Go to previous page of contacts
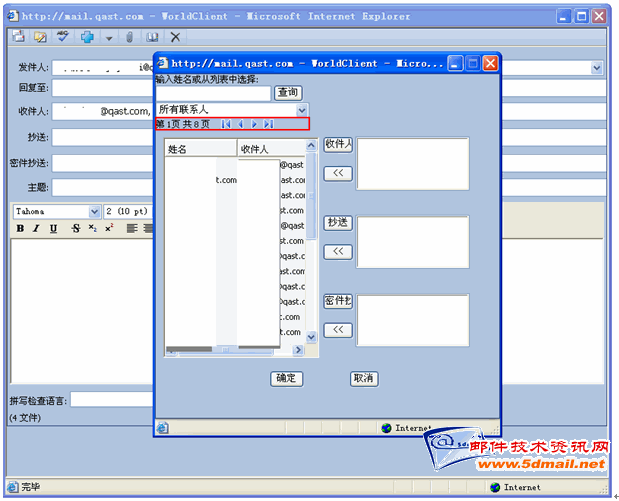This screenshot has height=501, width=619. 241,124
